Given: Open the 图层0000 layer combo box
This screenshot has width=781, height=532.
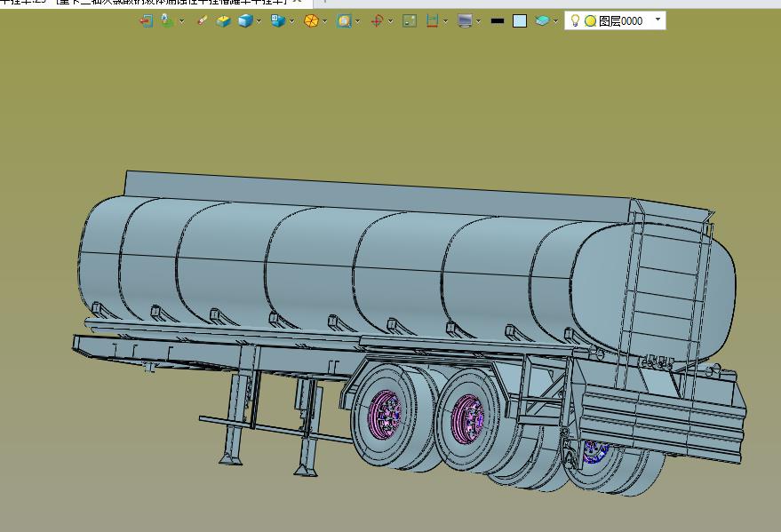Looking at the screenshot, I should click(x=615, y=21).
